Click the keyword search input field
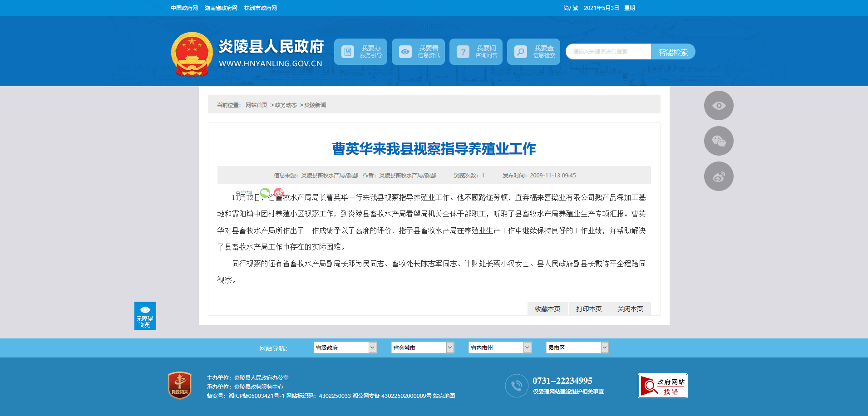The width and height of the screenshot is (868, 416). 608,52
